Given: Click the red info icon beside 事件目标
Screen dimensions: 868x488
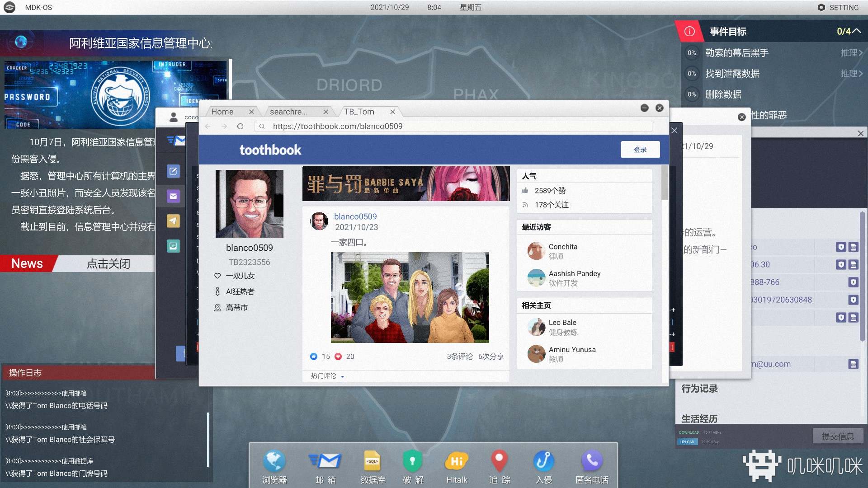Looking at the screenshot, I should coord(689,31).
